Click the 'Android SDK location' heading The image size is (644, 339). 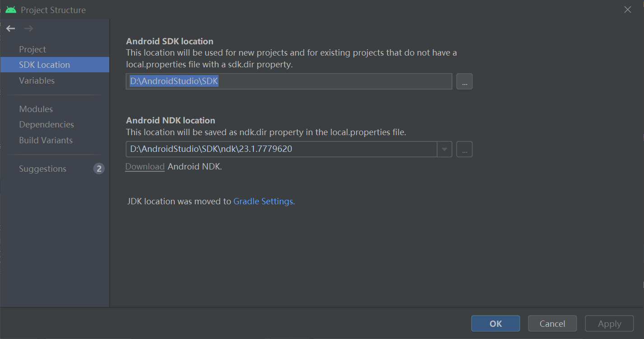[x=170, y=41]
